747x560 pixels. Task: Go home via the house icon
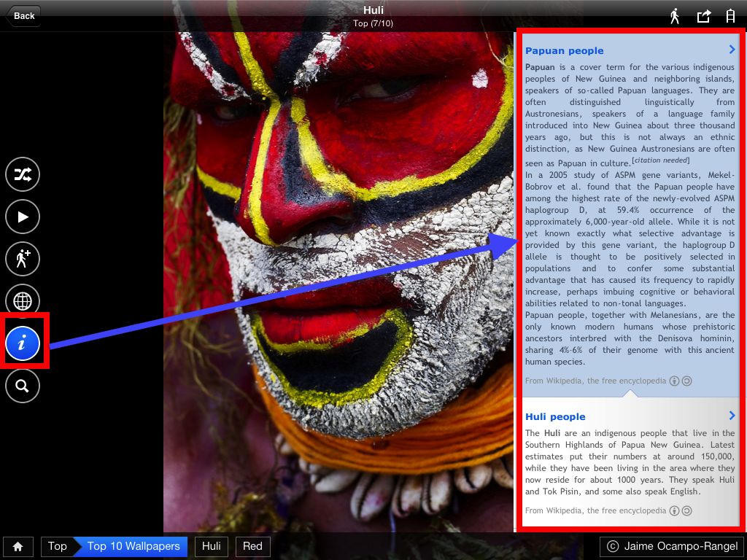tap(18, 546)
